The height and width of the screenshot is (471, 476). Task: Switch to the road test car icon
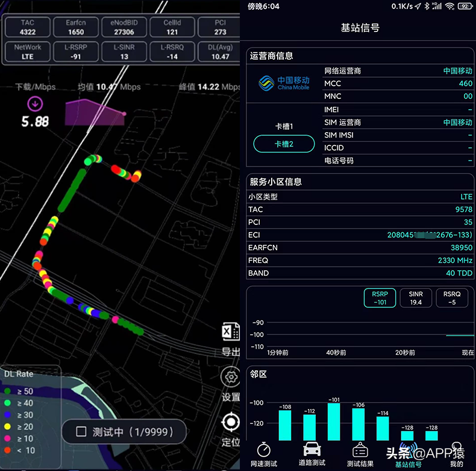coord(312,449)
